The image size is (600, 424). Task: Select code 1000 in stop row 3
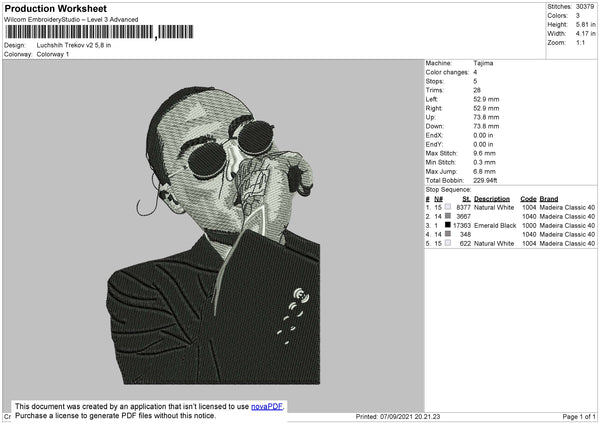click(529, 225)
